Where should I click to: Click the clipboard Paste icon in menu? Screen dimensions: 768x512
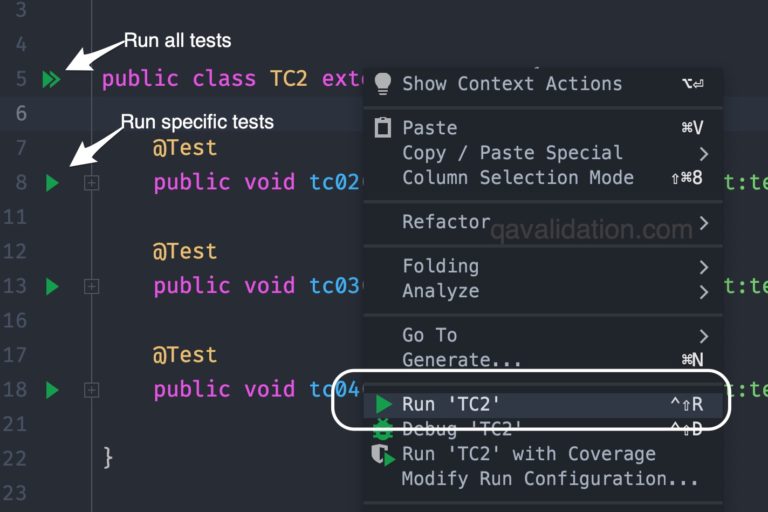point(382,128)
